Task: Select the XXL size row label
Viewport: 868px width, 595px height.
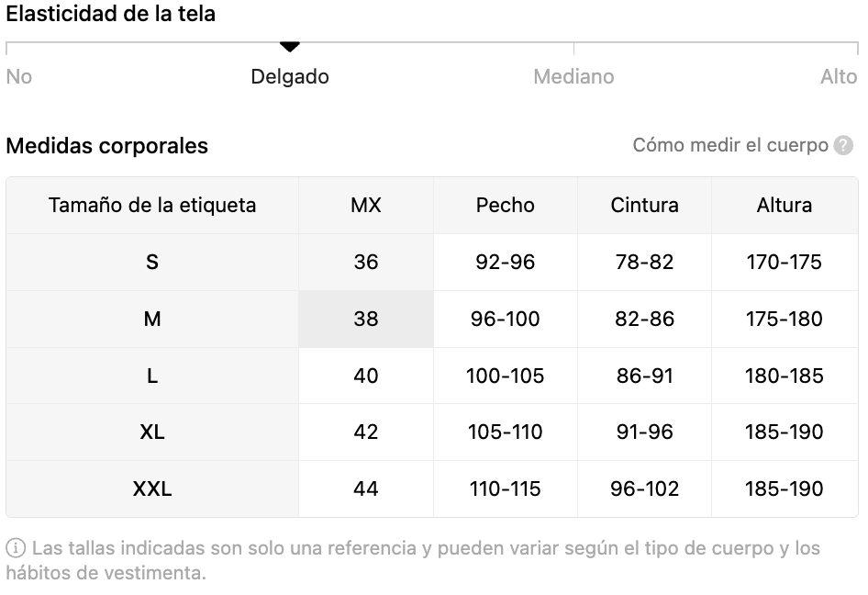Action: (x=152, y=488)
